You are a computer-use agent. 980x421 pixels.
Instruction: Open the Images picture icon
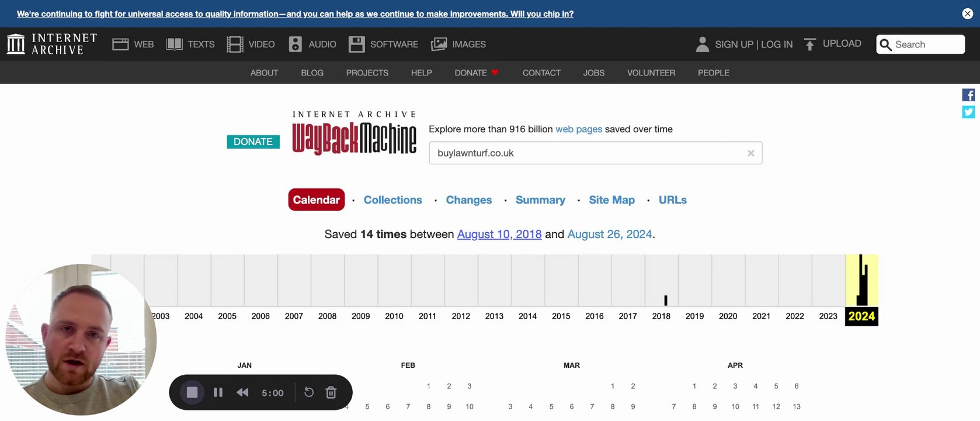point(439,44)
